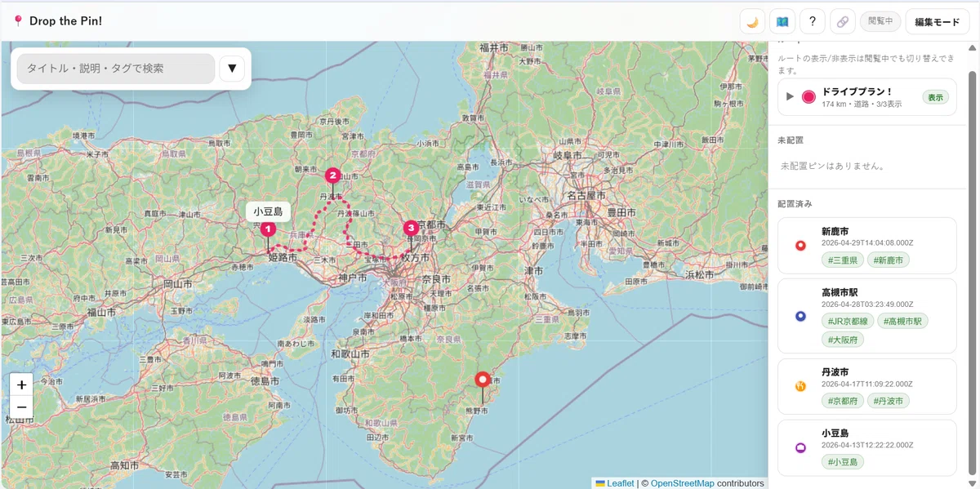
Task: Filter by the #JR京都線 tag
Action: click(848, 322)
